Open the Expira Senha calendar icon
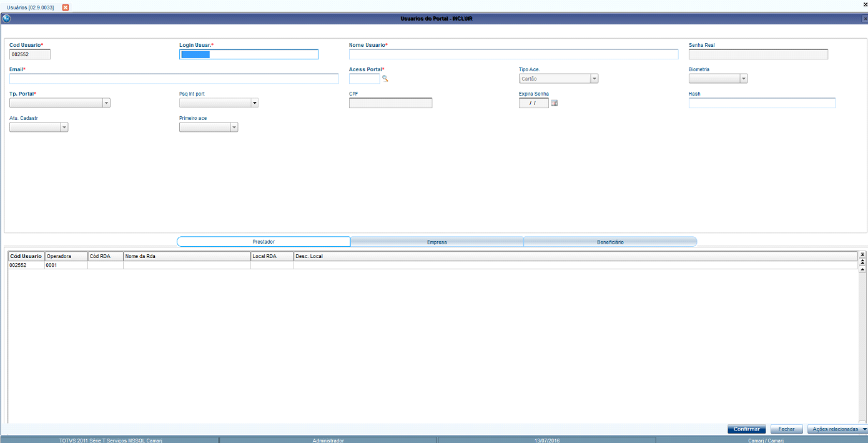 [x=554, y=103]
